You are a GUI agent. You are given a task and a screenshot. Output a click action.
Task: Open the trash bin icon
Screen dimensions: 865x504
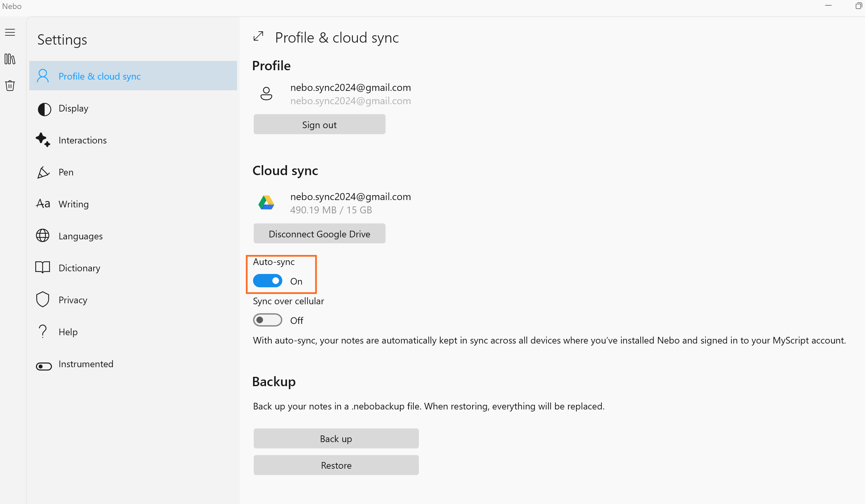click(x=10, y=86)
